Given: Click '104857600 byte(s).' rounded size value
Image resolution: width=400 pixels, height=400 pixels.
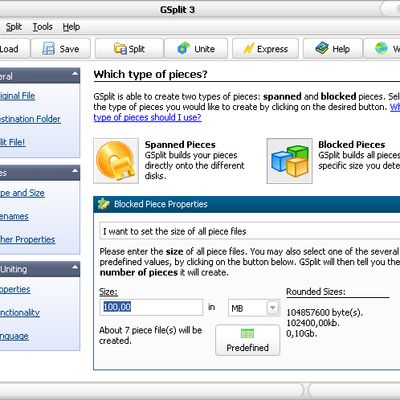Looking at the screenshot, I should pos(324,313).
